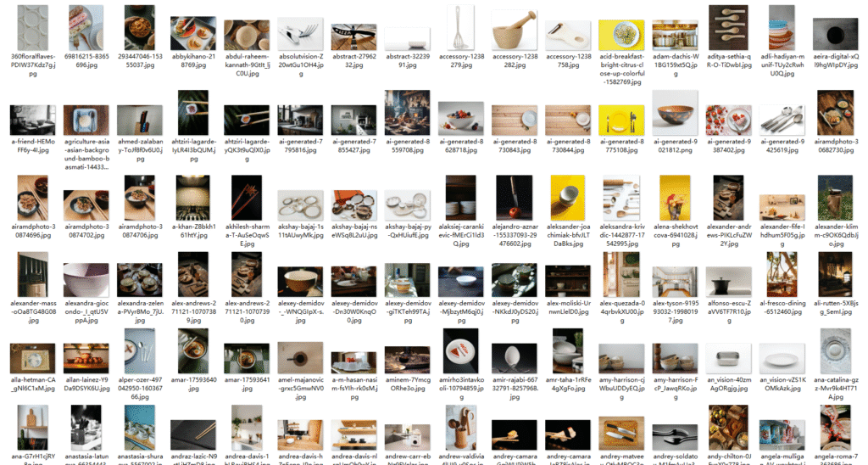Click the file name airamdphoto-30874702.jpg
Screen dimensions: 868x465
pos(86,231)
